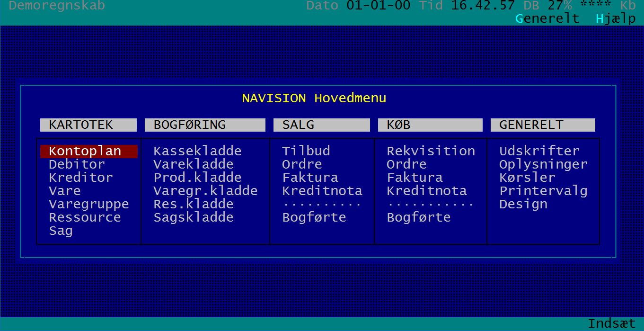Select the KØB column header
The height and width of the screenshot is (331, 644).
point(430,125)
